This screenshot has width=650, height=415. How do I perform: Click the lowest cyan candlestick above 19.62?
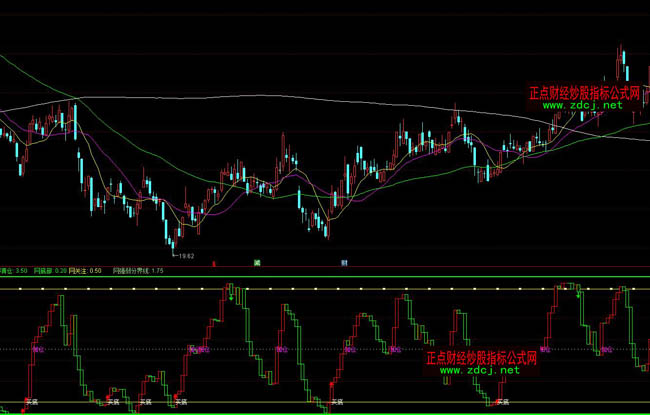coord(171,241)
